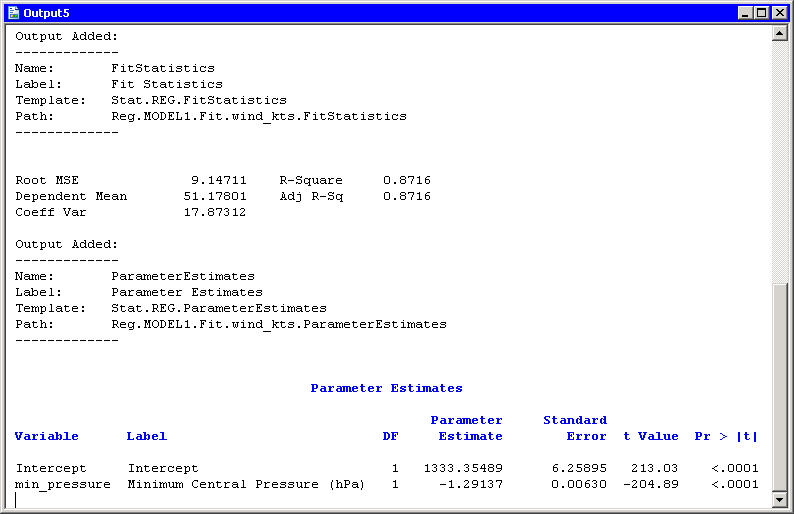
Task: Click the Dependent Mean label
Action: [x=71, y=196]
